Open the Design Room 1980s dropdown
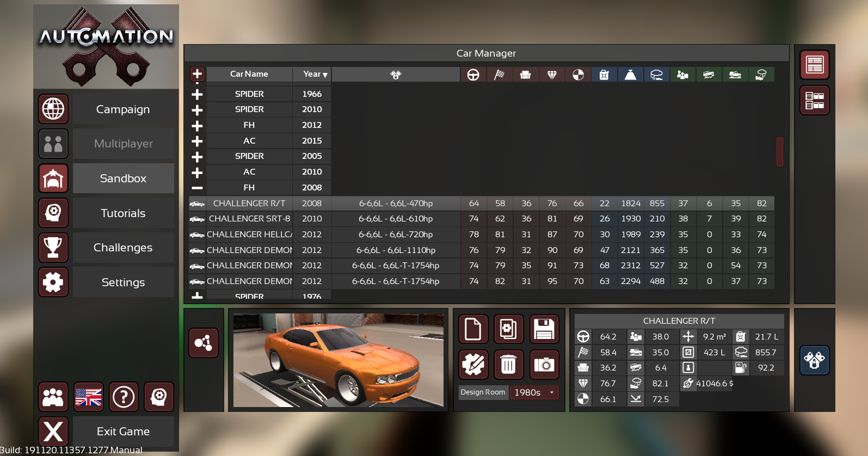 tap(534, 392)
